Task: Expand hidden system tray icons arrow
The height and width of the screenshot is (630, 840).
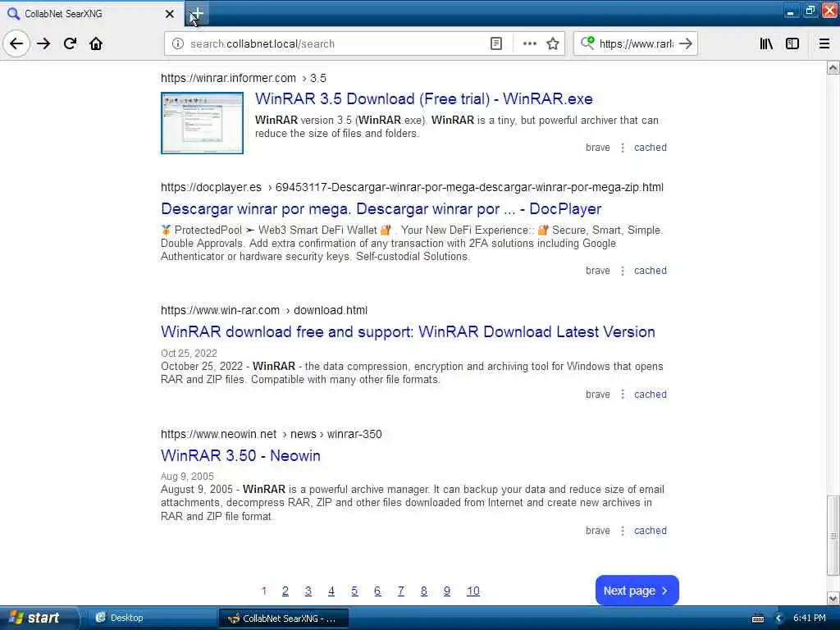Action: (779, 619)
